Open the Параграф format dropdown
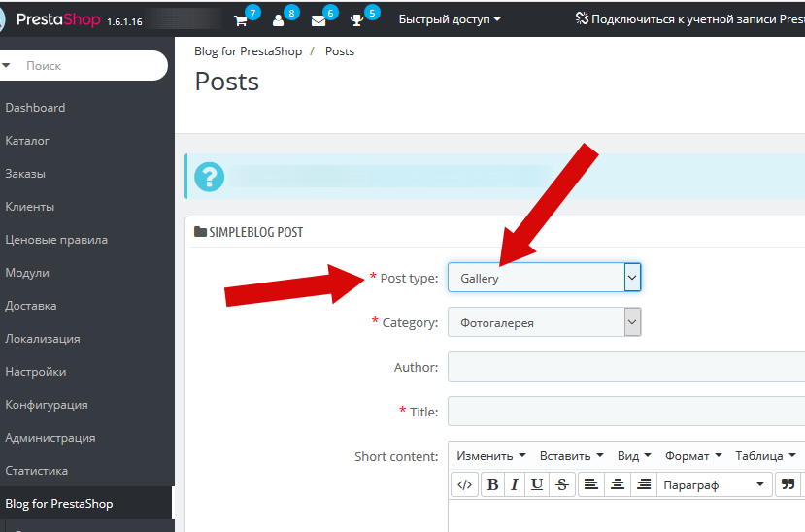 tap(714, 484)
